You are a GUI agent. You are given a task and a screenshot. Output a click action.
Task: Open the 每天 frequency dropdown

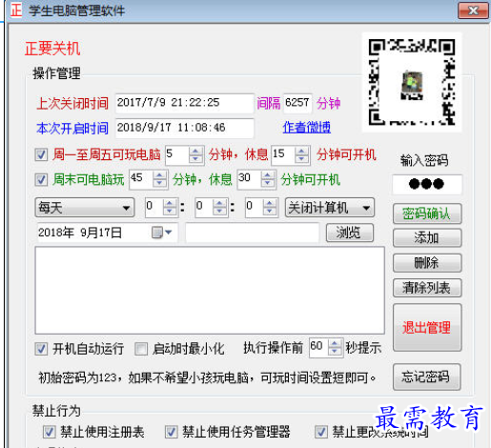(85, 208)
